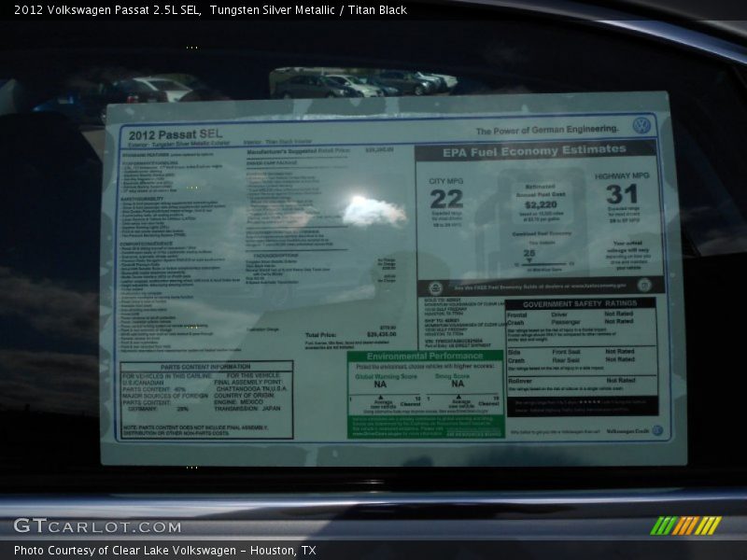The width and height of the screenshot is (747, 560).
Task: Click the highway MPG value '31'
Action: coord(622,194)
